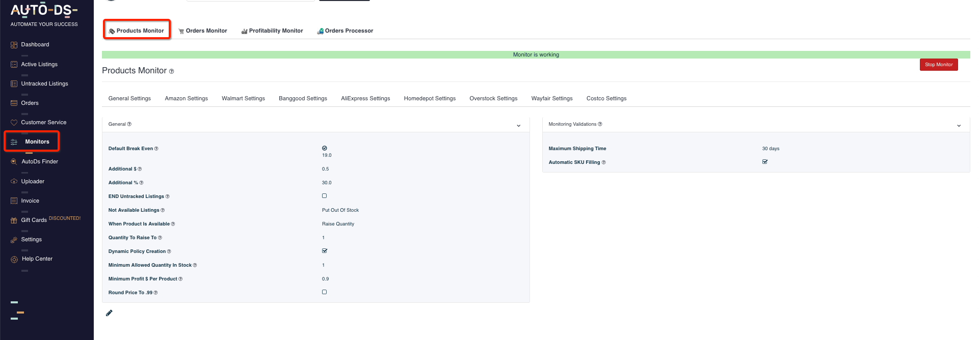Screen dimensions: 980x340
Task: Click the Put Out Of Stock value
Action: click(x=340, y=210)
